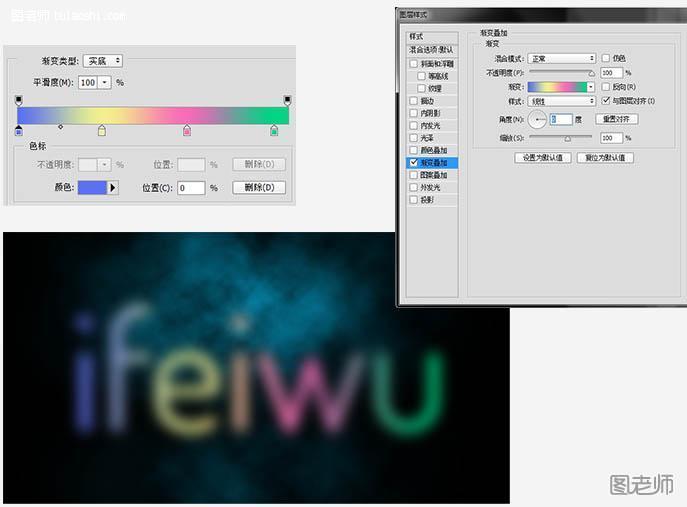Click the angle dial in layer style dialog
The image size is (687, 507).
pyautogui.click(x=537, y=119)
